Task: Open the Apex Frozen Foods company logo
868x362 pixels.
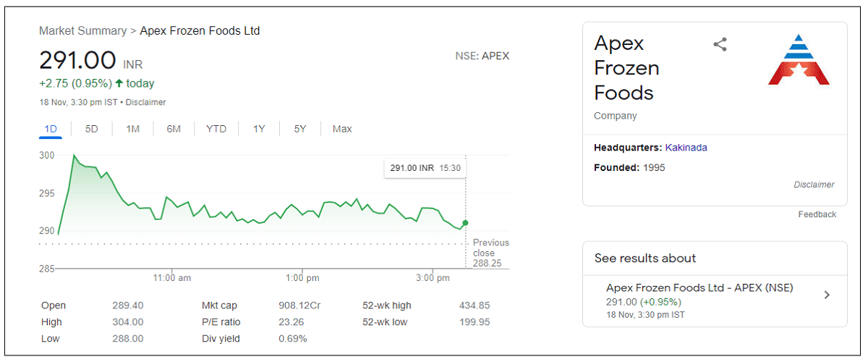Action: click(x=799, y=59)
